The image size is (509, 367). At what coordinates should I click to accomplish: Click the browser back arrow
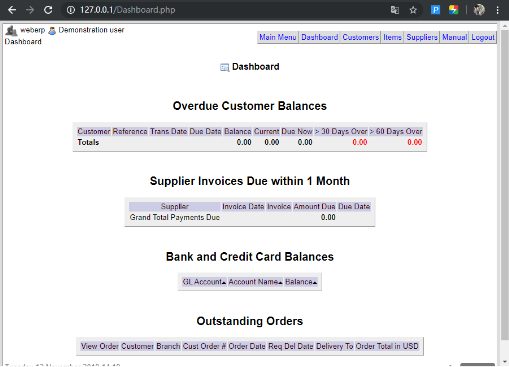pos(12,10)
